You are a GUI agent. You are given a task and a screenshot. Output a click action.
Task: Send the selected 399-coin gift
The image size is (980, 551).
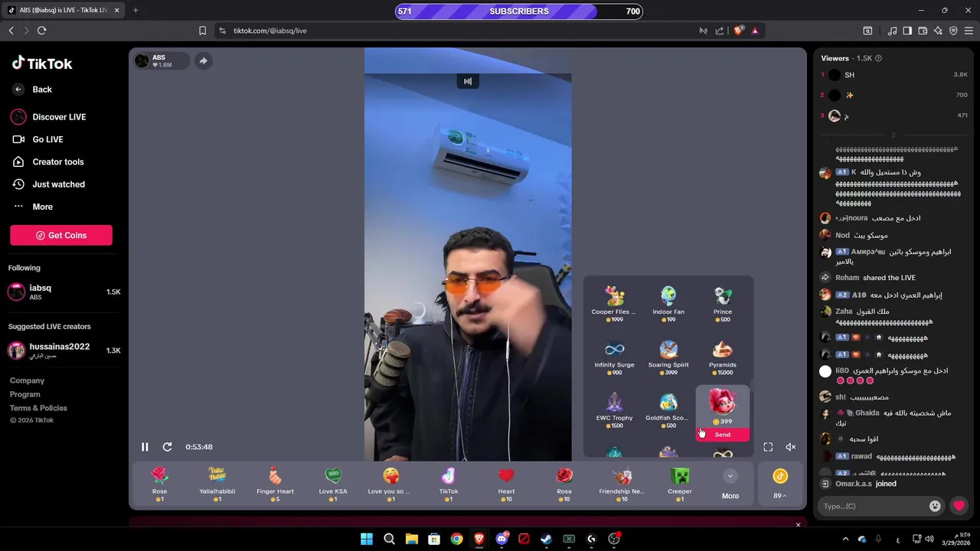point(723,435)
